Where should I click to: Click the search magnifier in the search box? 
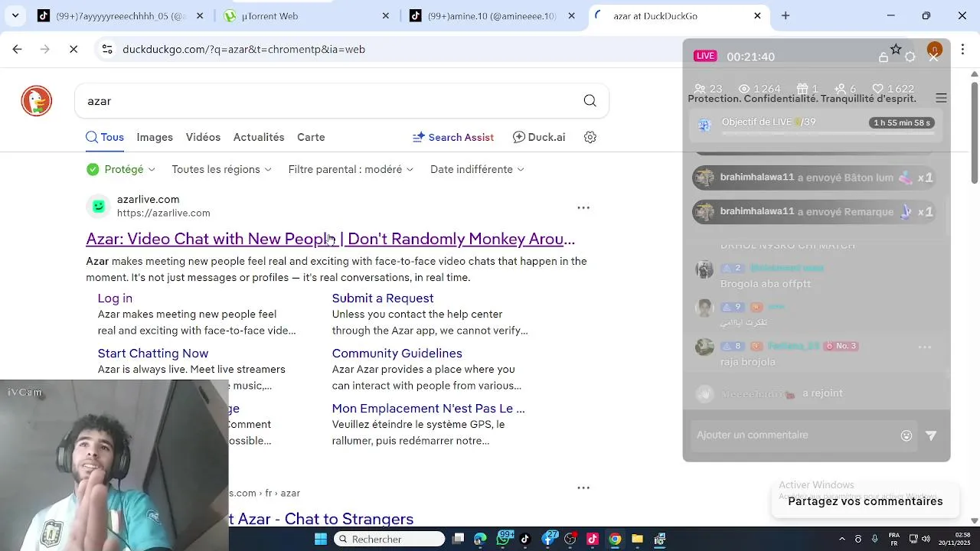pyautogui.click(x=590, y=101)
